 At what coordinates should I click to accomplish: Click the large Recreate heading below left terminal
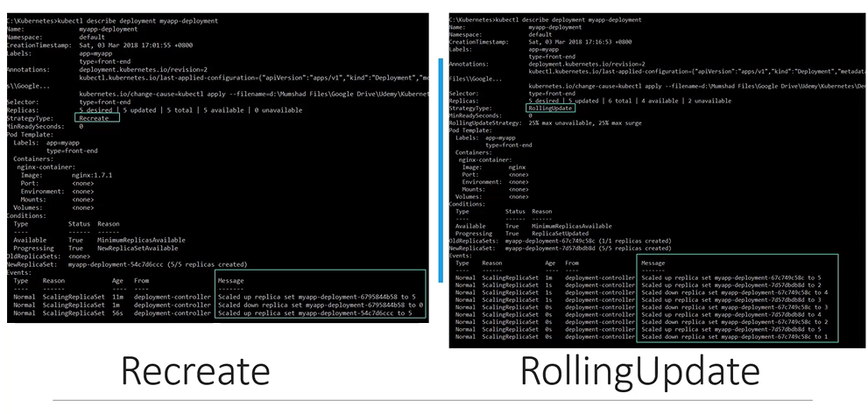pos(194,371)
